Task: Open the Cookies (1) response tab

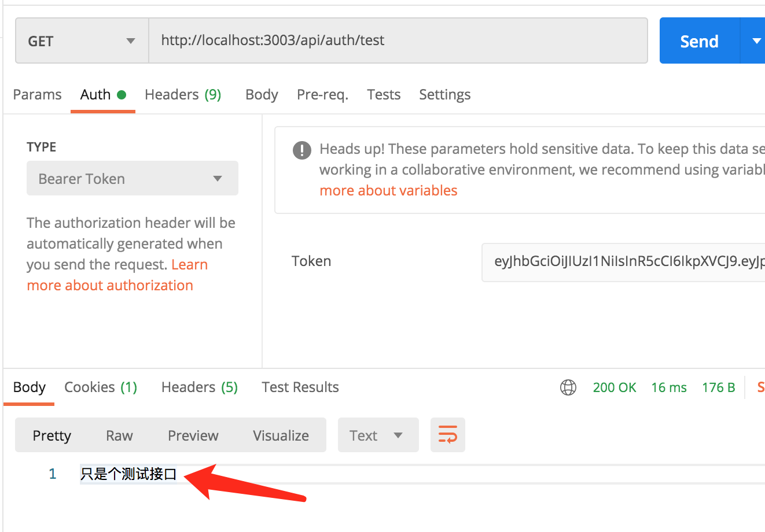Action: (x=101, y=387)
